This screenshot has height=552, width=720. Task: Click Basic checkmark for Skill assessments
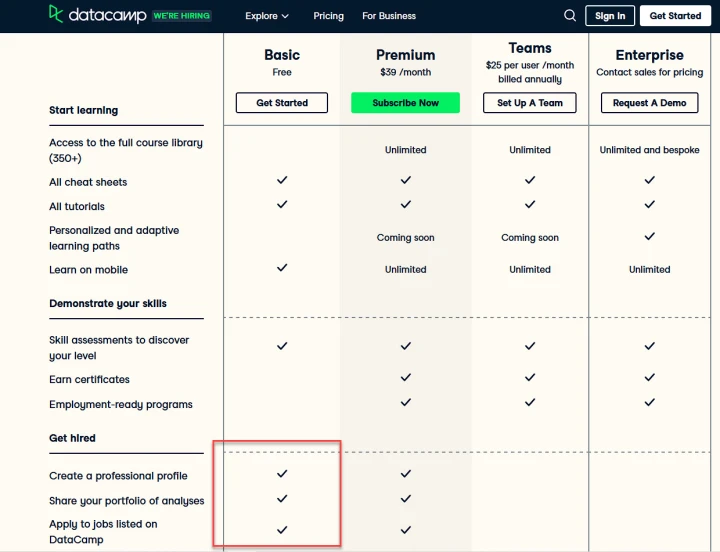[282, 346]
